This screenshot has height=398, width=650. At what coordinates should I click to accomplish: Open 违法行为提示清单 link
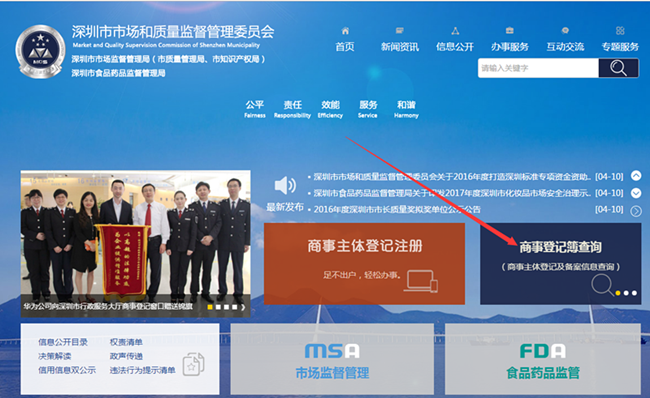[142, 370]
